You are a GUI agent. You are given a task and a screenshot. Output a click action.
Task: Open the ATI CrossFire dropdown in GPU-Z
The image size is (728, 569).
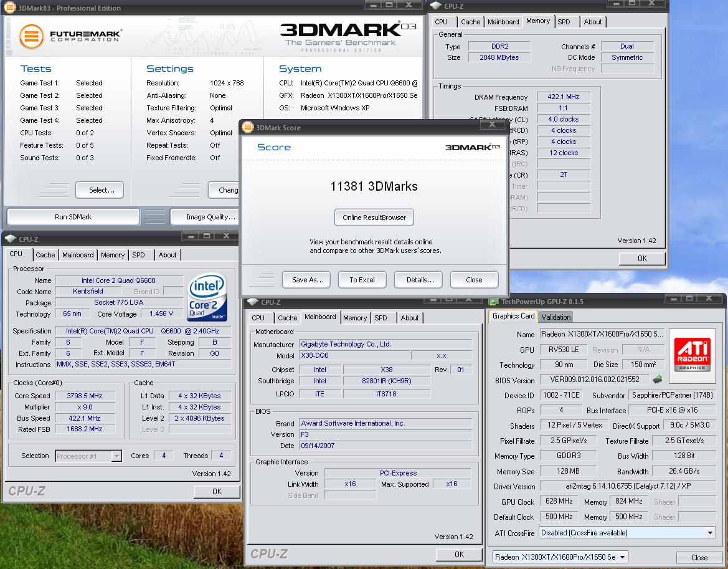click(x=710, y=533)
